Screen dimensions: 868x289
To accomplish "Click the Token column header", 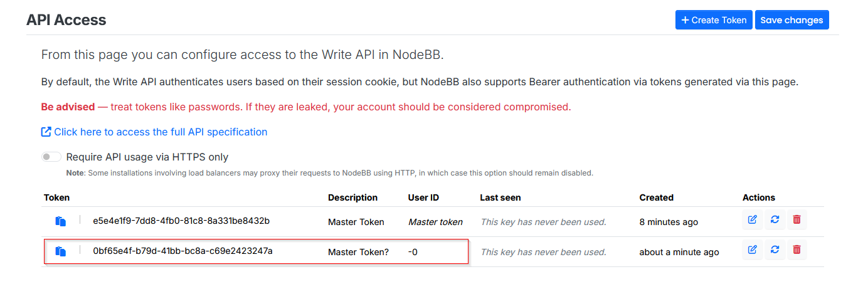I will coord(56,197).
